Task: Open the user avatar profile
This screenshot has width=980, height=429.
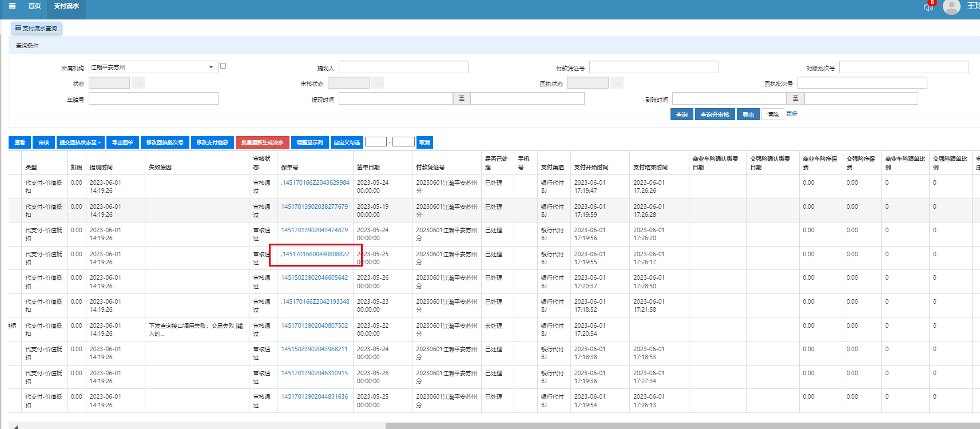Action: click(x=951, y=7)
